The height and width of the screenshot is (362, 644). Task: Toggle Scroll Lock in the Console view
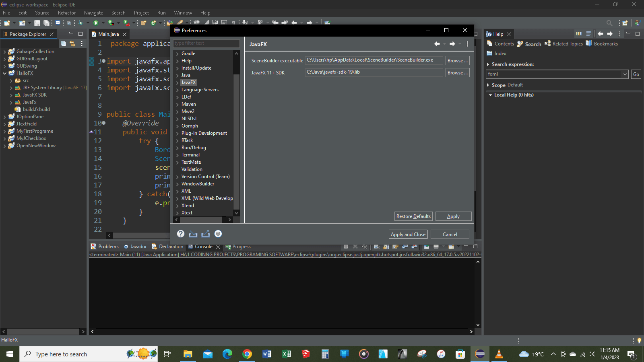point(386,247)
